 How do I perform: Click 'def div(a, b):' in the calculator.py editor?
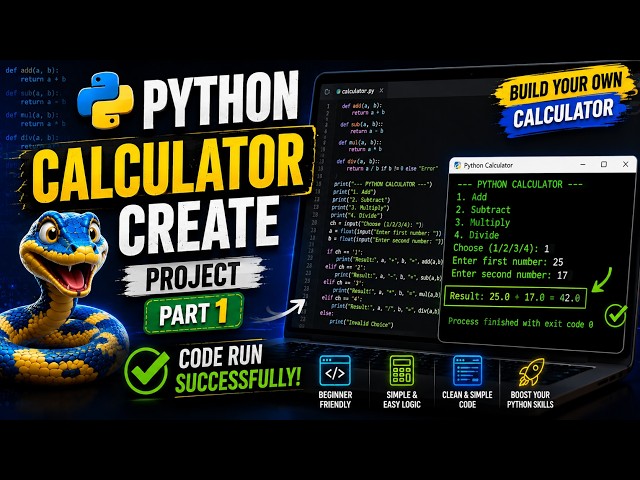(358, 161)
